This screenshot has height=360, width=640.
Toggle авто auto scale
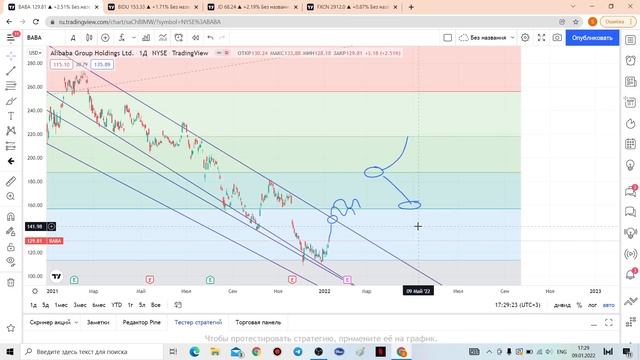(608, 305)
